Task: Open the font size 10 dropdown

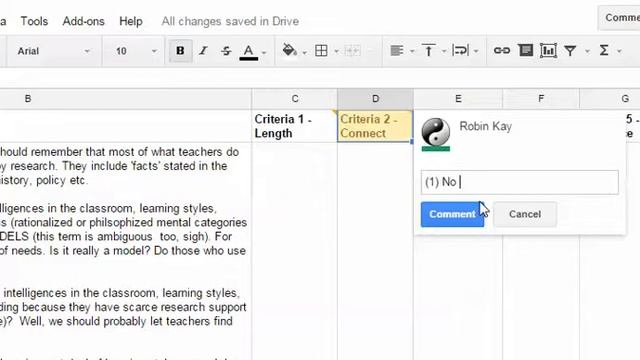Action: [136, 51]
